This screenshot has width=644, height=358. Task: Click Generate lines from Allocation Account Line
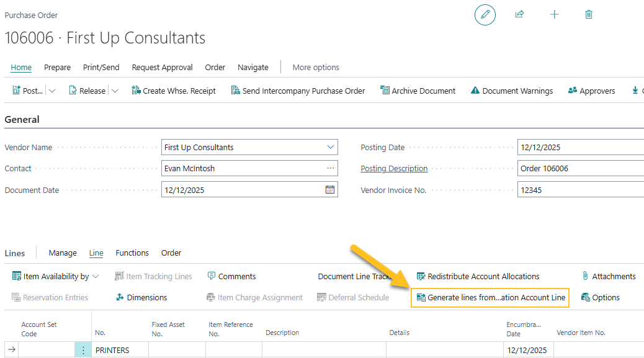(490, 297)
